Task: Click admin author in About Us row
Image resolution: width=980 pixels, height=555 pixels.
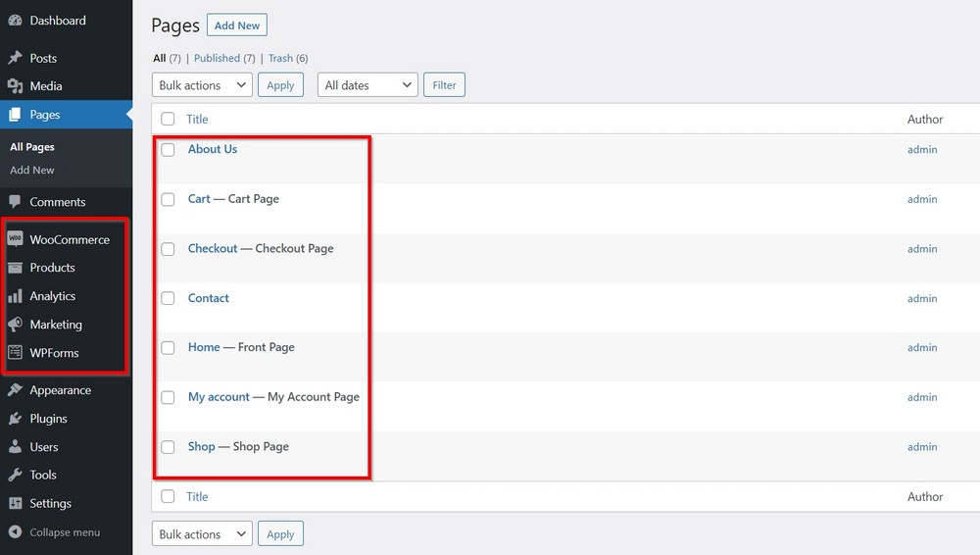Action: pyautogui.click(x=922, y=150)
